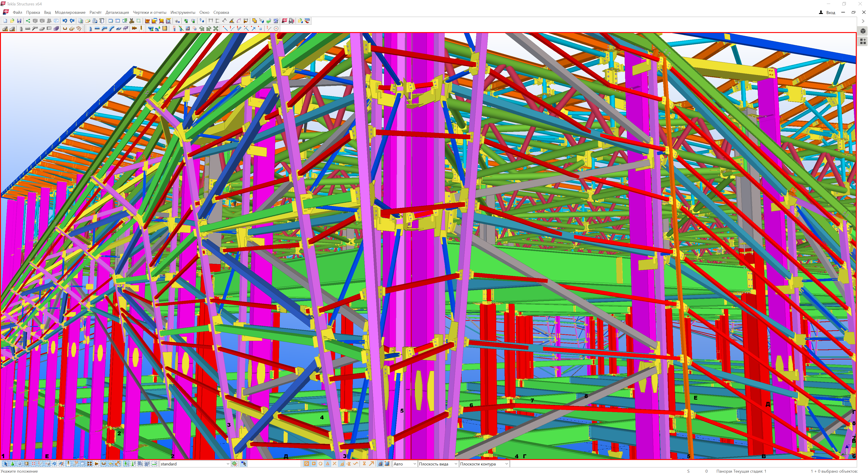Open the Справка help menu

221,12
